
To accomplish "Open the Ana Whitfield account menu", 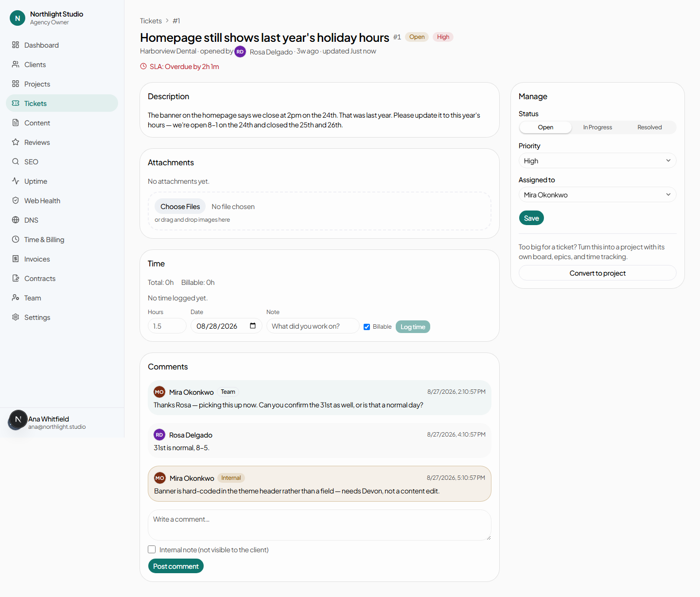I will tap(62, 422).
